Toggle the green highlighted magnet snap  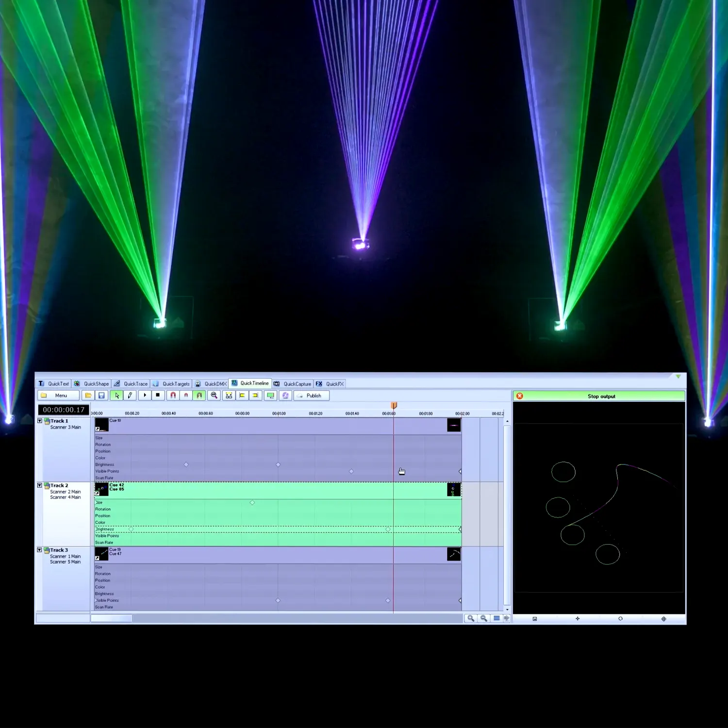pyautogui.click(x=199, y=396)
